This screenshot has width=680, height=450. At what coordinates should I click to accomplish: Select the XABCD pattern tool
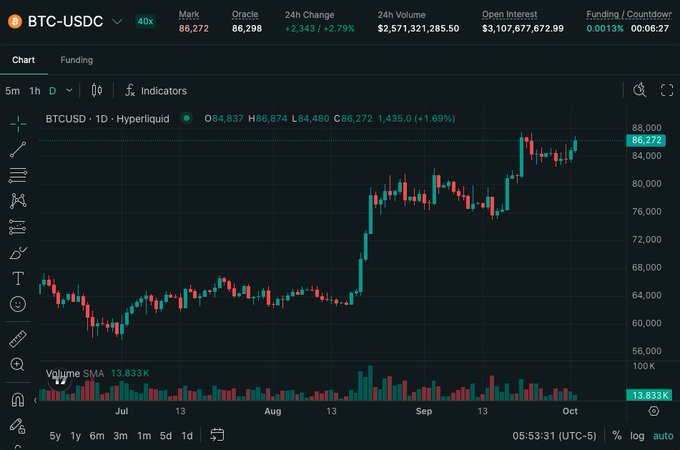(18, 201)
